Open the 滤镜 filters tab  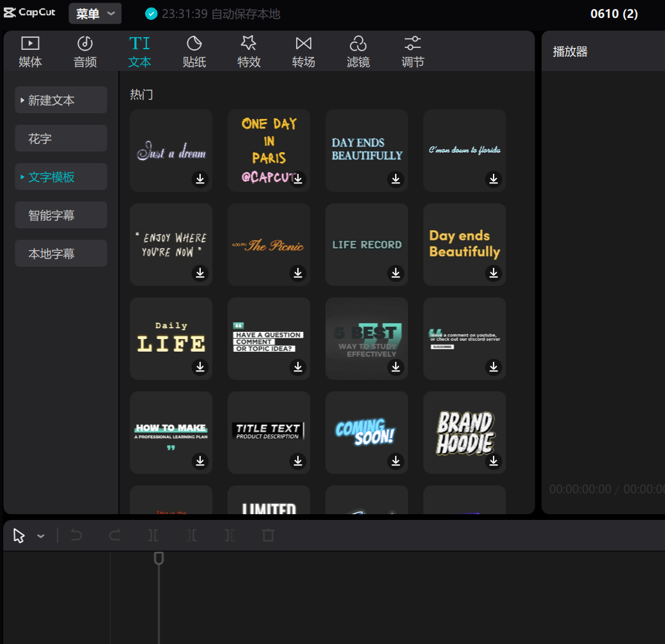(358, 52)
